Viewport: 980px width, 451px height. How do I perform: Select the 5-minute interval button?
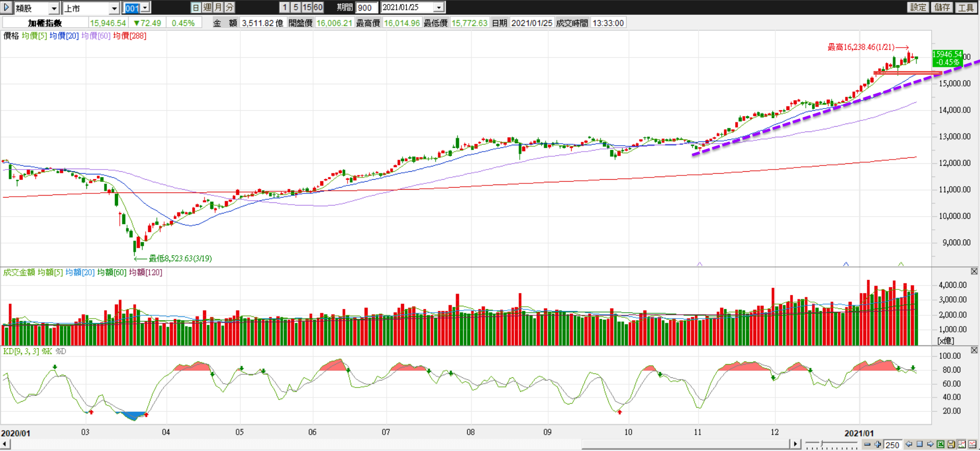[296, 7]
